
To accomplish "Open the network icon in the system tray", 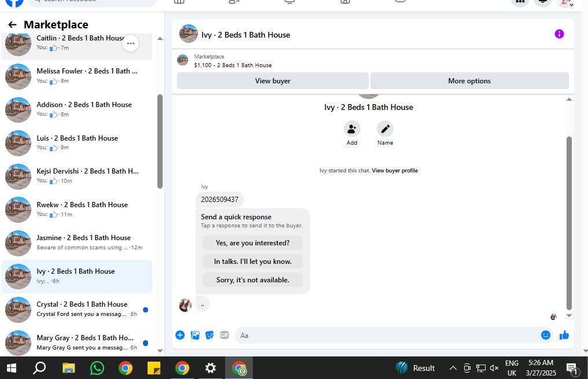I will [x=481, y=368].
